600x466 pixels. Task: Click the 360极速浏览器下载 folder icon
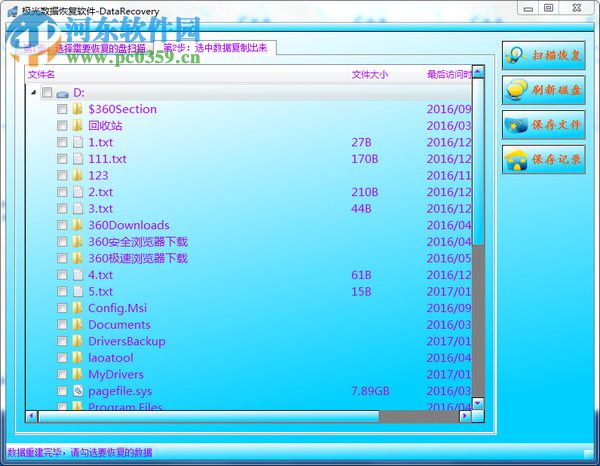point(77,258)
